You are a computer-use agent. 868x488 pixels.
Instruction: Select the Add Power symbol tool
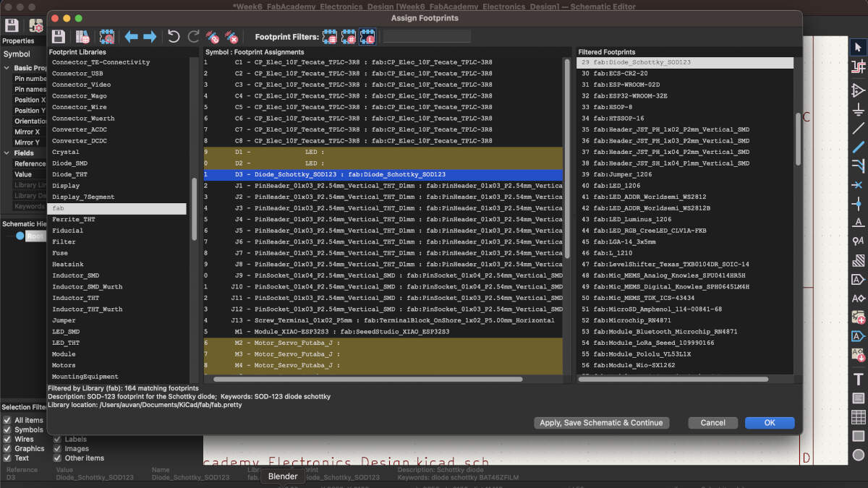click(x=859, y=109)
